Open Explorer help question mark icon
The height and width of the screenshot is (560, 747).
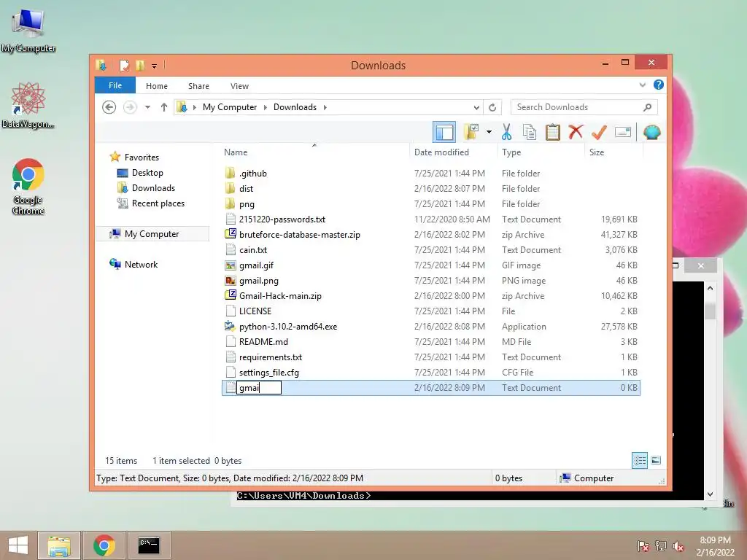(x=659, y=85)
